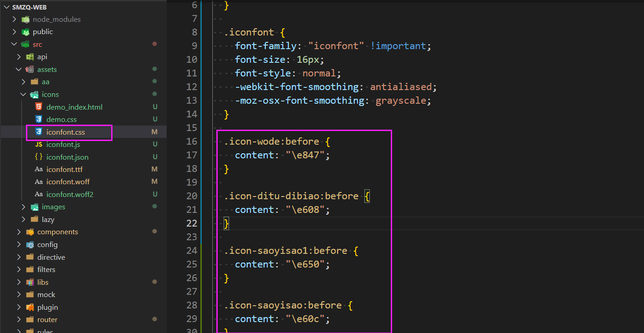Viewport: 644px width, 333px height.
Task: Expand the node_modules folder chevron
Action: click(x=14, y=20)
